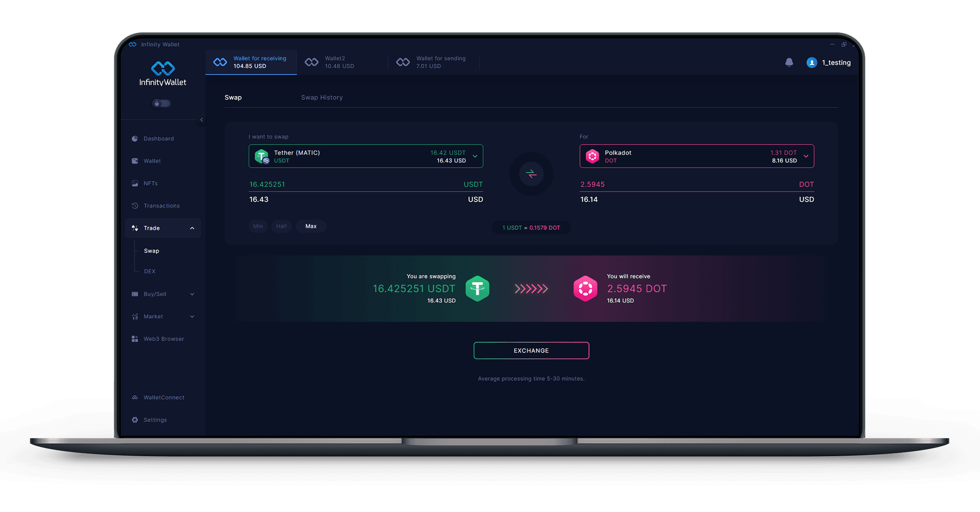Switch to Wallet for sending tab
Screen dimensions: 980x512
(x=434, y=62)
